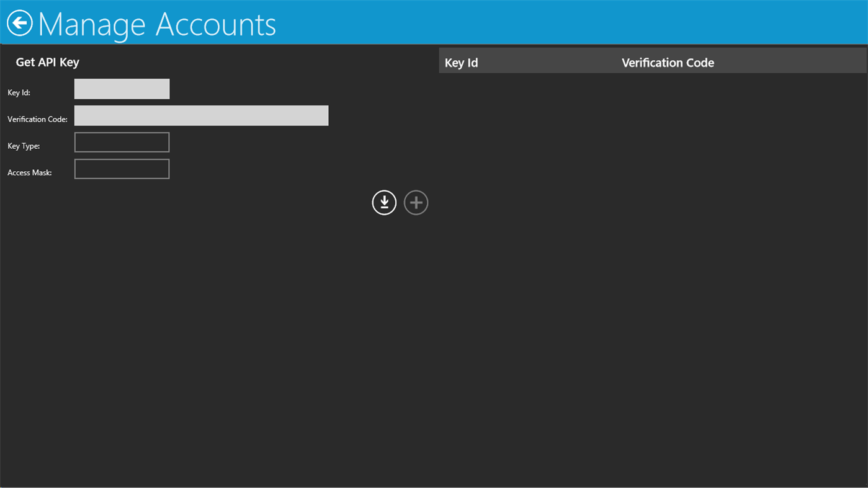868x488 pixels.
Task: Tap the circled plus symbol next to download
Action: pos(416,202)
